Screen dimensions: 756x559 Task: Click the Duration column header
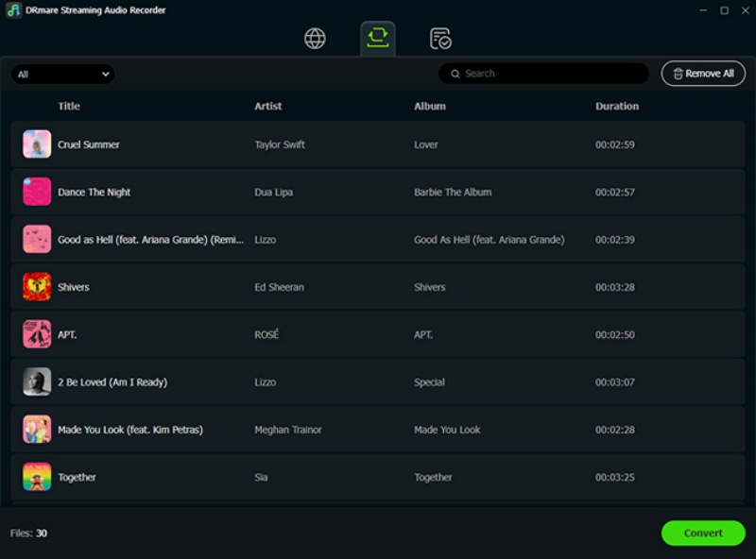(x=617, y=107)
